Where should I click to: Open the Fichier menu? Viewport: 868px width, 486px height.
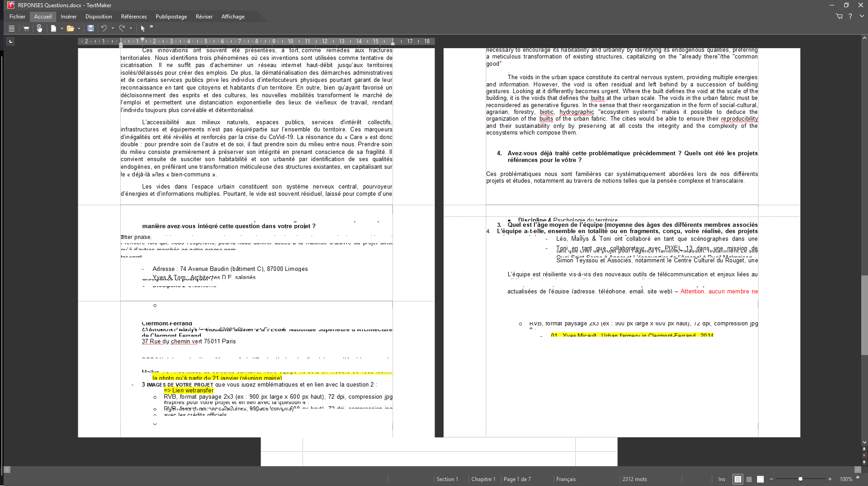pyautogui.click(x=17, y=17)
